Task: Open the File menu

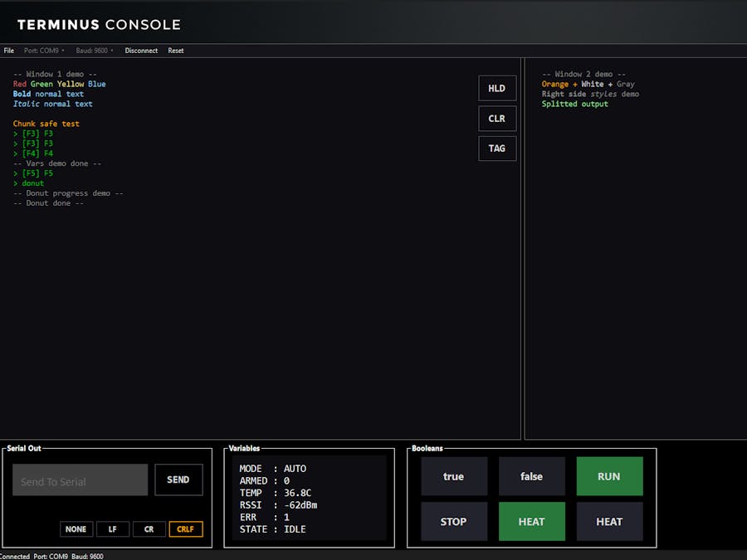Action: 8,51
